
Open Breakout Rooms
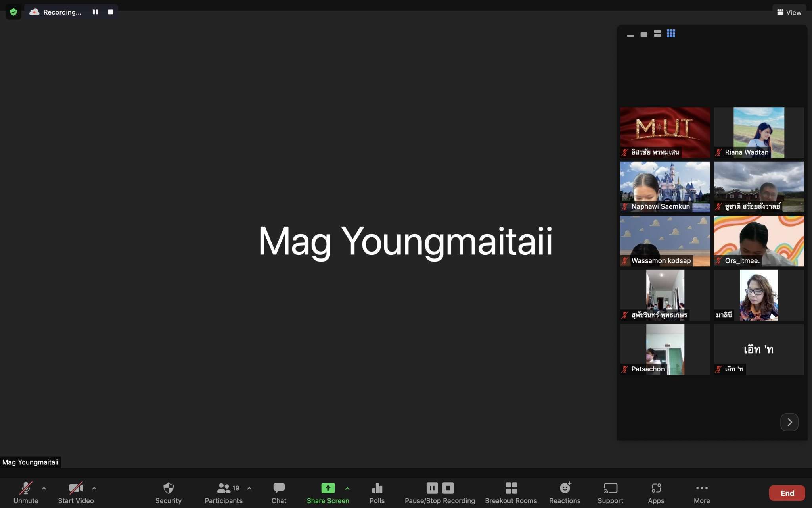pyautogui.click(x=511, y=488)
